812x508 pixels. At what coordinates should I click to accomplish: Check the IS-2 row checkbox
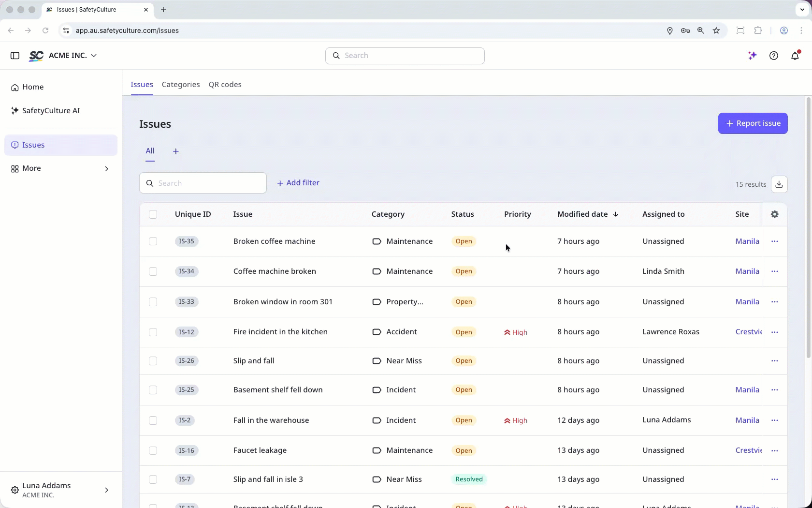[153, 420]
